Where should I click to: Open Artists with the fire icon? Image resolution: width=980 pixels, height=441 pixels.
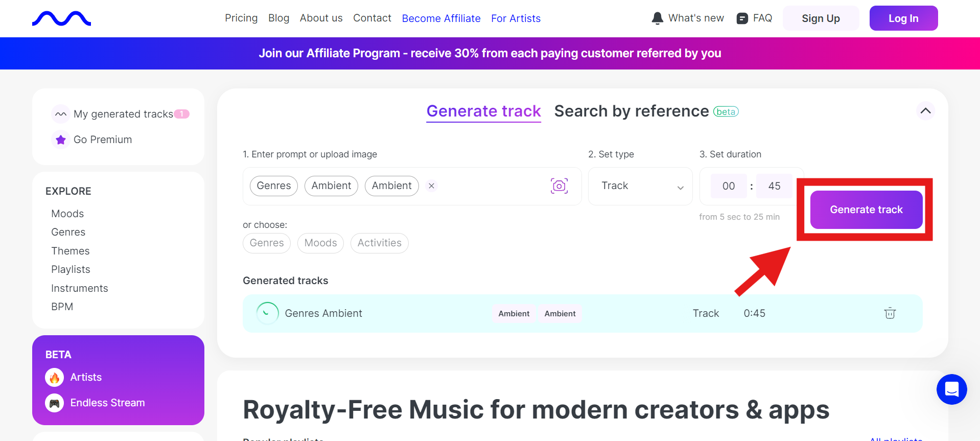[55, 378]
